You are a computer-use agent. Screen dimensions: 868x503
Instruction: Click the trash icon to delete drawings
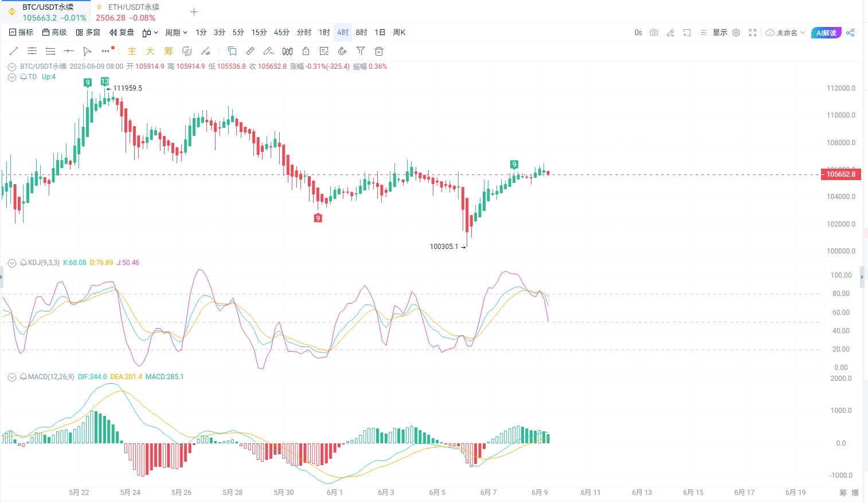379,51
